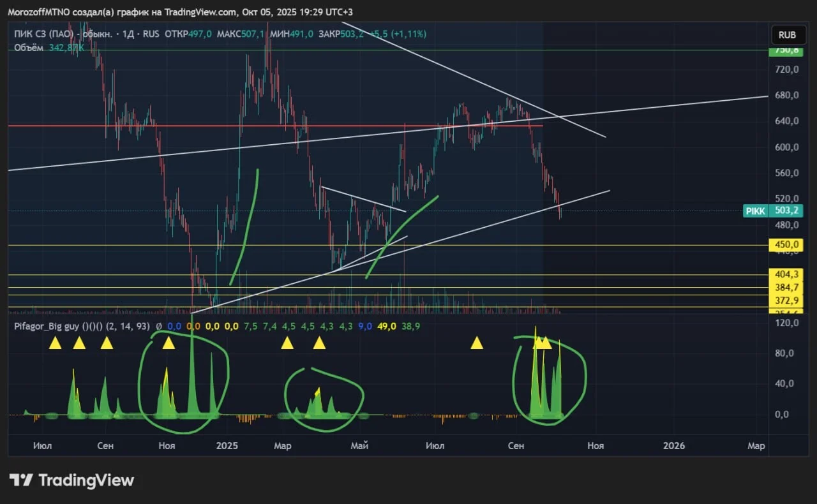This screenshot has height=504, width=817.
Task: Click the 720,0 price axis value
Action: click(x=787, y=69)
